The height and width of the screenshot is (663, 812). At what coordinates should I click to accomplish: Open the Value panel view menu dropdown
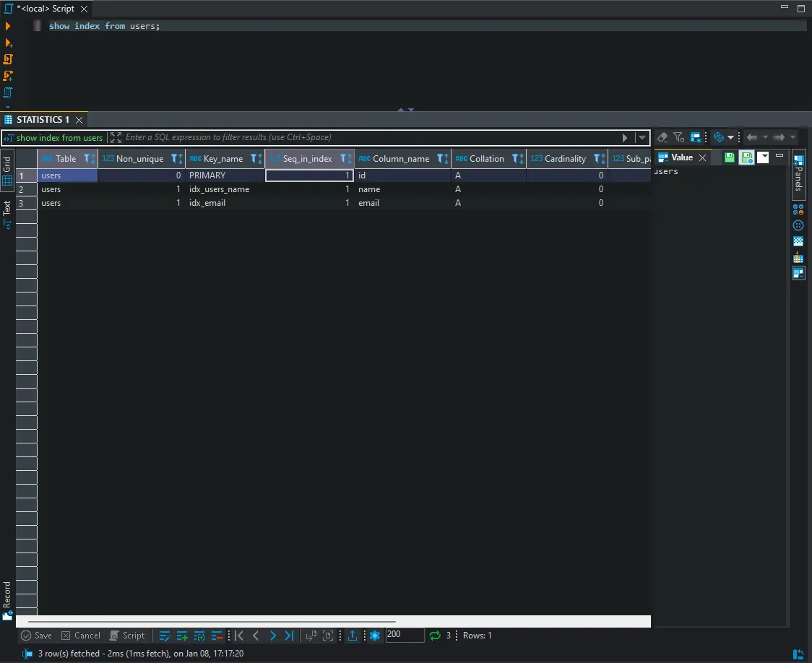click(x=763, y=157)
